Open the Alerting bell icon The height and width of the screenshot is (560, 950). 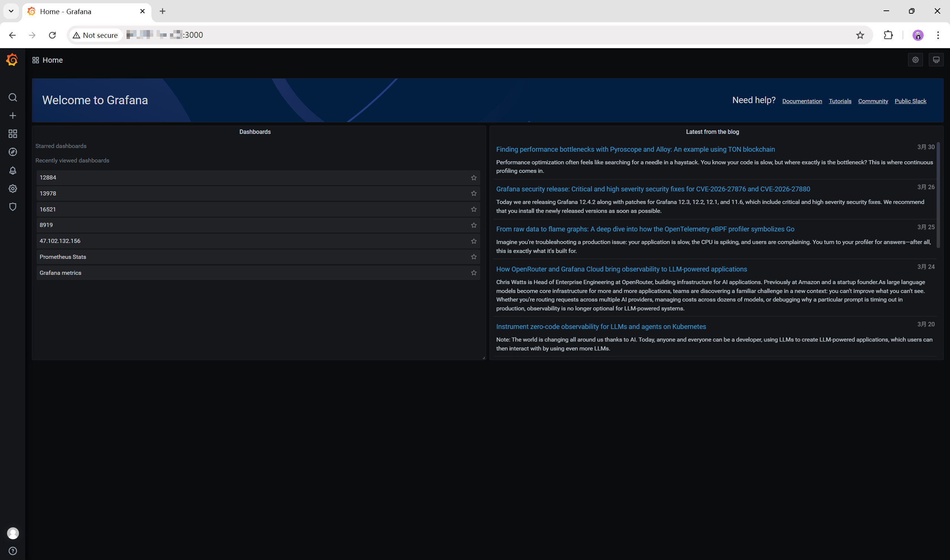[13, 171]
